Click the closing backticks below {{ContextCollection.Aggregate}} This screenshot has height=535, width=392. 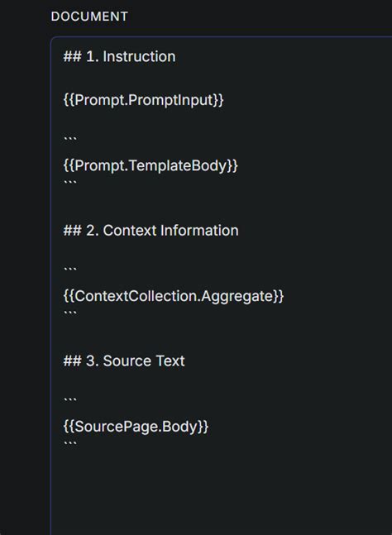tap(70, 313)
